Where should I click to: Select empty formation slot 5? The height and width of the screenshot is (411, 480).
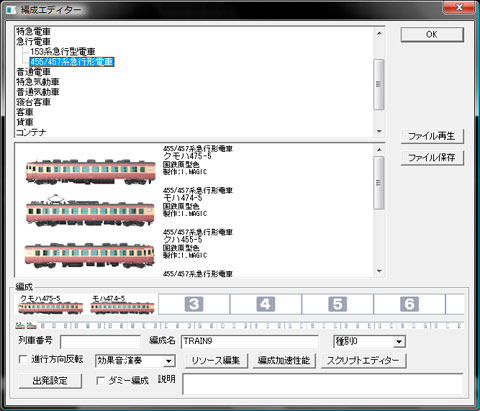point(337,304)
